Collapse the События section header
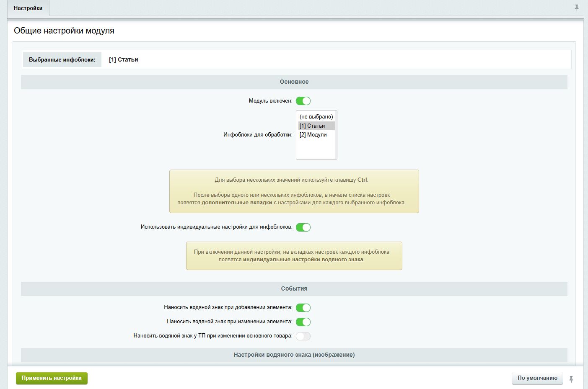588x389 pixels. 294,289
